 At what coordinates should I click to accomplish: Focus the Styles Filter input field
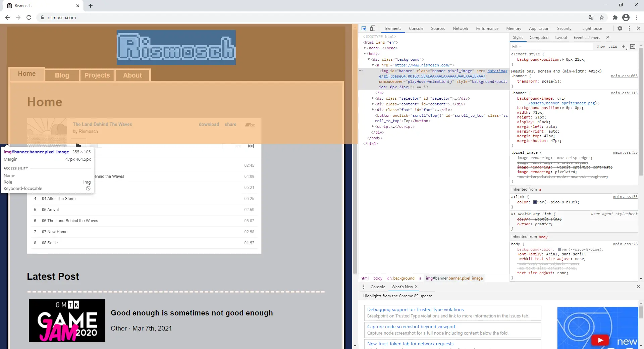tap(552, 47)
